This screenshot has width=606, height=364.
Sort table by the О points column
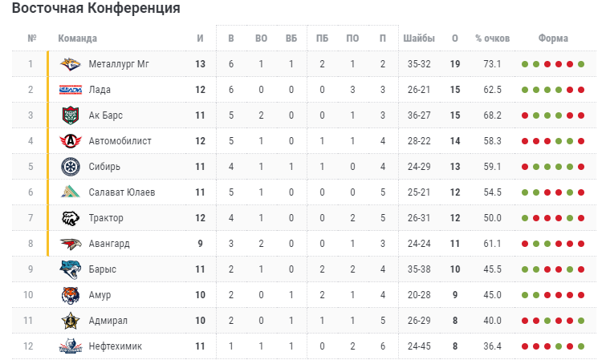pyautogui.click(x=455, y=38)
